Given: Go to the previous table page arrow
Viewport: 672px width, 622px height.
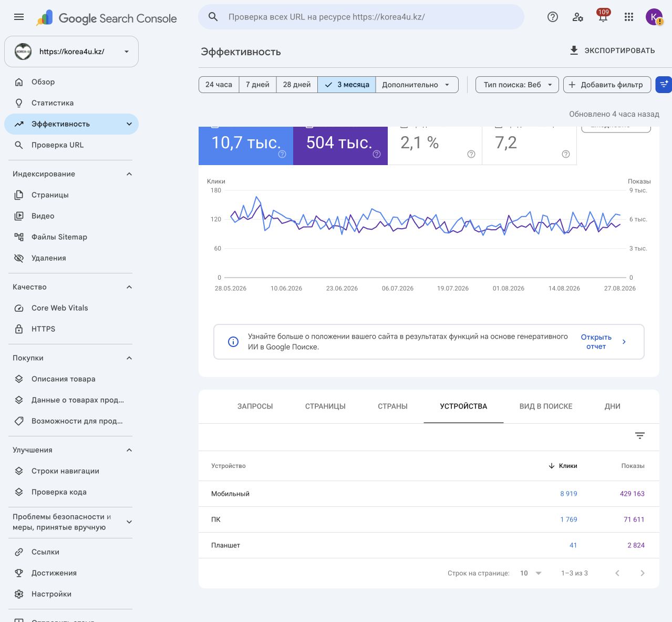Looking at the screenshot, I should [x=617, y=573].
